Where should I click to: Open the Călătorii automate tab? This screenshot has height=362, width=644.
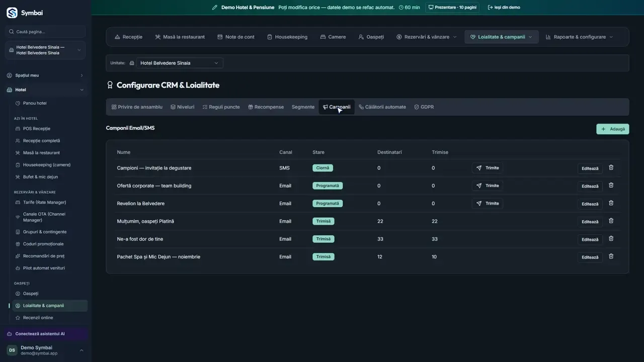pyautogui.click(x=382, y=107)
